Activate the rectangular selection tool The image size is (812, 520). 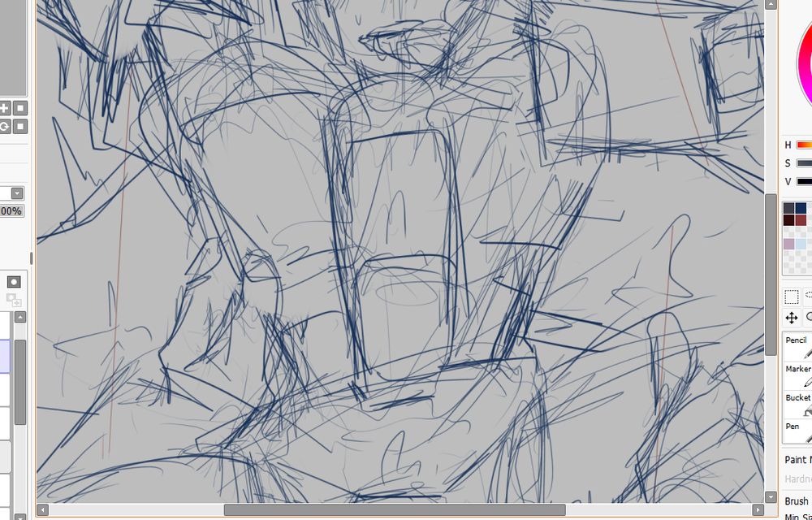(x=791, y=297)
